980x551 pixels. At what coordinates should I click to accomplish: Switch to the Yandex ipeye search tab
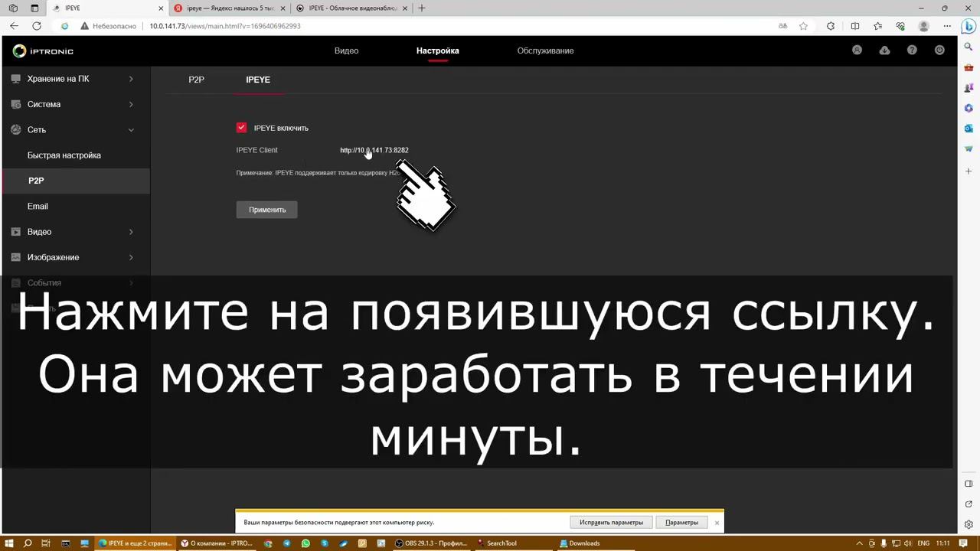(229, 8)
